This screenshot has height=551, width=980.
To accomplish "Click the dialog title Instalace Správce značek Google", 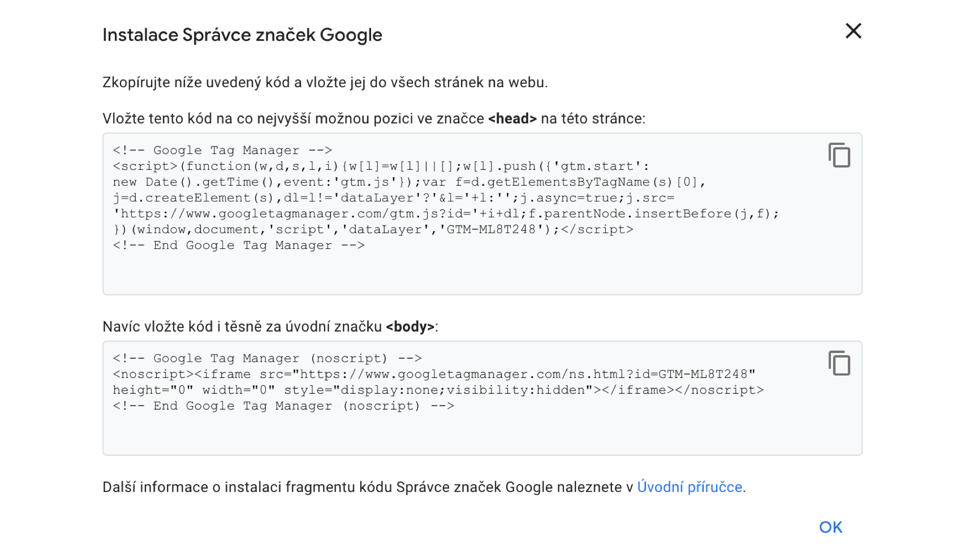I will 242,35.
